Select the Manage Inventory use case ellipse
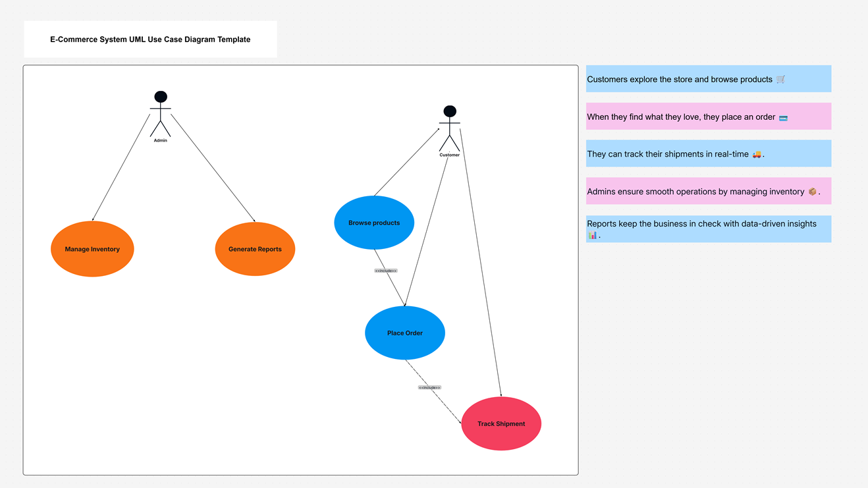The image size is (868, 488). [x=92, y=249]
